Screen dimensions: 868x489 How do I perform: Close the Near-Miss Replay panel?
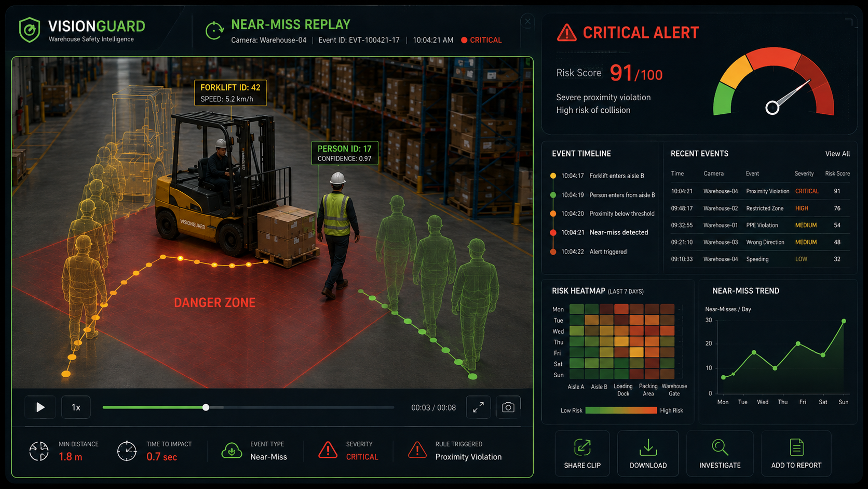point(527,21)
